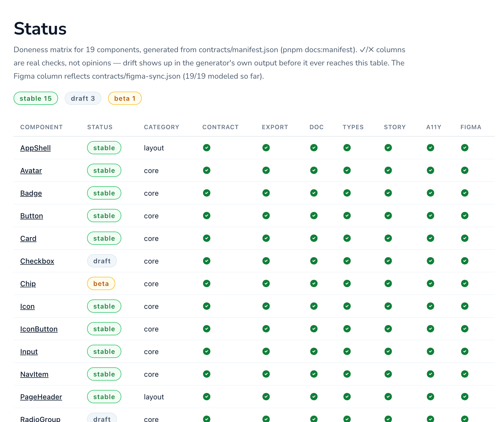This screenshot has width=504, height=422.
Task: Open the Icon component link
Action: pyautogui.click(x=27, y=306)
